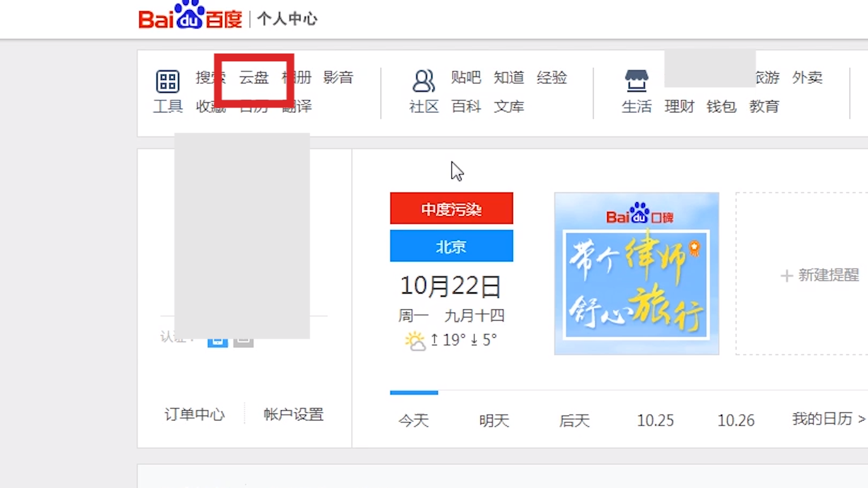
Task: Click the 北京 city button
Action: (451, 246)
